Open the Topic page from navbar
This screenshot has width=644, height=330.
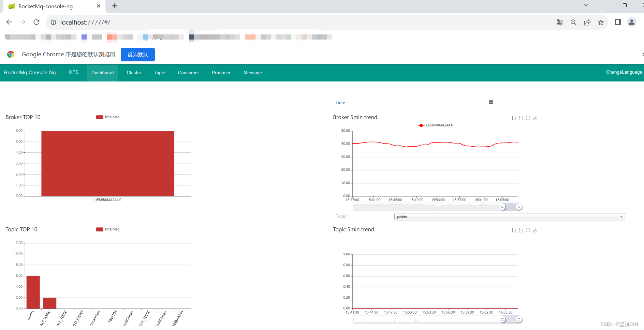160,73
